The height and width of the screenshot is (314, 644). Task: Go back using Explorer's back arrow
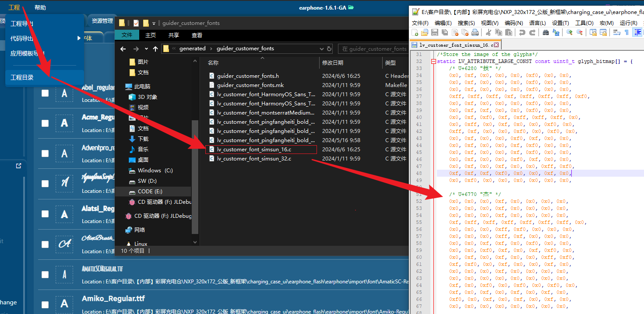123,49
